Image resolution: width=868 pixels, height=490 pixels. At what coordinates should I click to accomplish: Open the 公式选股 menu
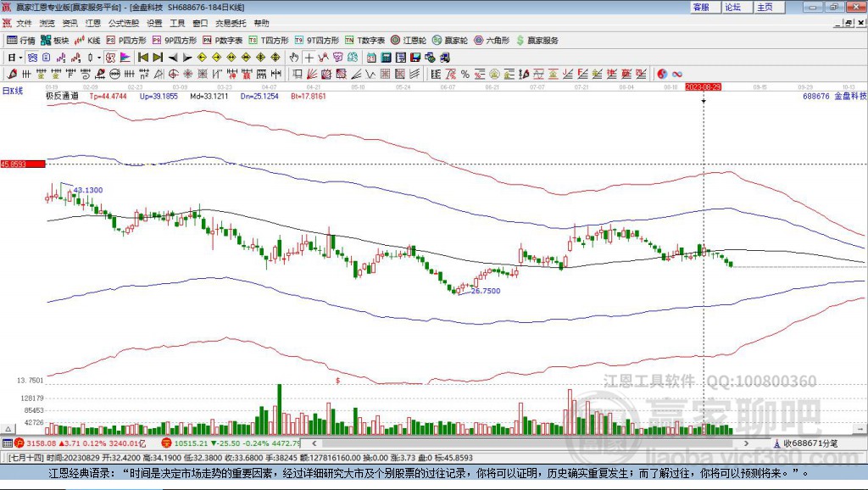tap(124, 23)
